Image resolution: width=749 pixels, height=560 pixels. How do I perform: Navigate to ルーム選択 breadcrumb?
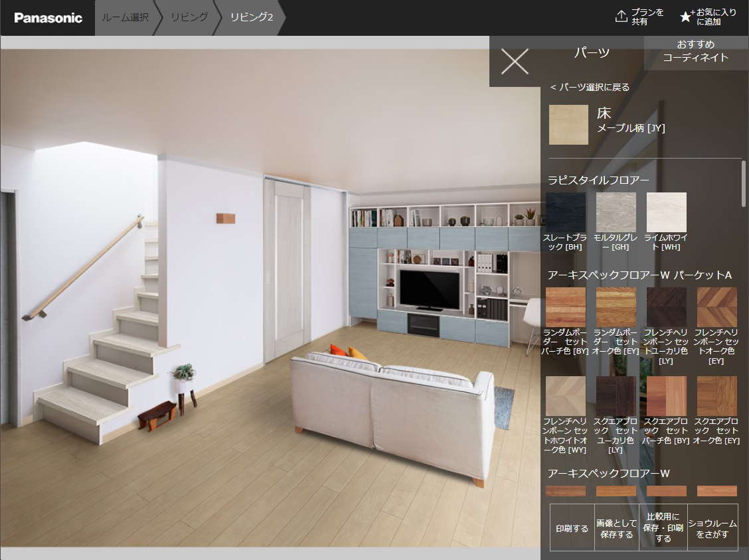[x=125, y=17]
